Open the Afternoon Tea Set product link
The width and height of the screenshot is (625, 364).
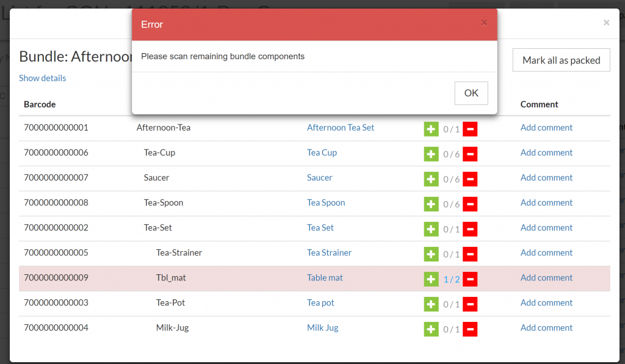click(340, 127)
